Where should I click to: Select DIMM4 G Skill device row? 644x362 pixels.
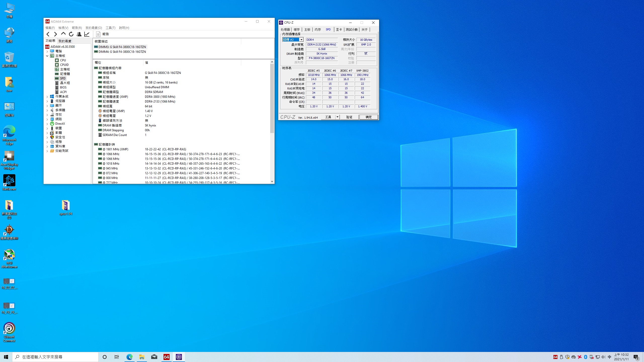(x=120, y=52)
